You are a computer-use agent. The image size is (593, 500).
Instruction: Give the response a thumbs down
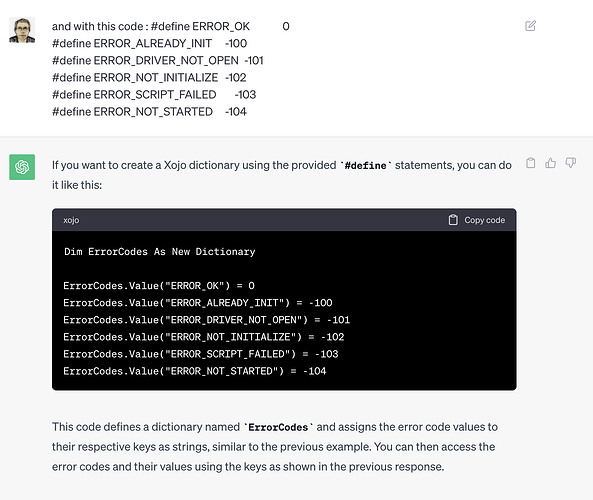coord(570,163)
